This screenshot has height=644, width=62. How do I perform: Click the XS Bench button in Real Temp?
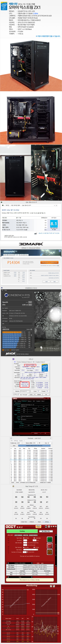click(32, 522)
